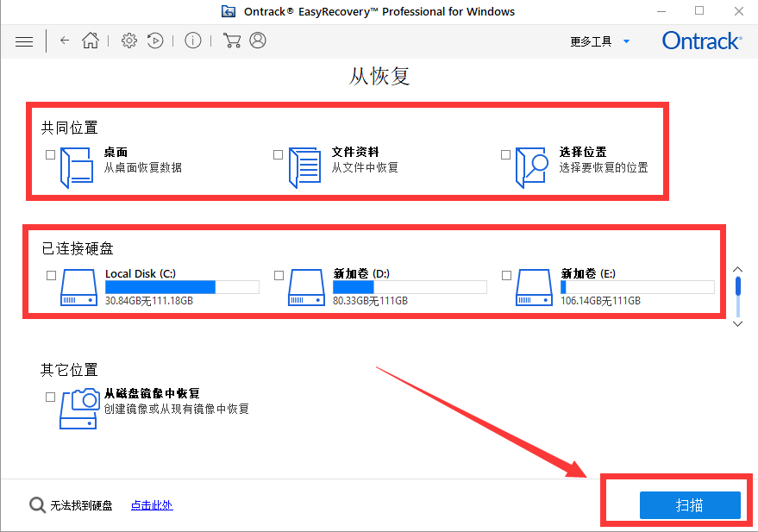758x532 pixels.
Task: Click the 新加卷 (E:) drive icon
Action: pos(534,287)
